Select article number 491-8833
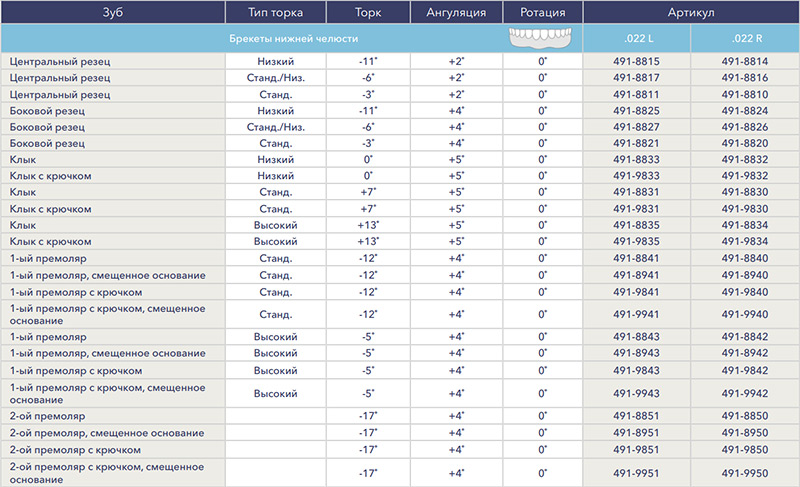Viewport: 800px width, 487px height. [x=636, y=160]
